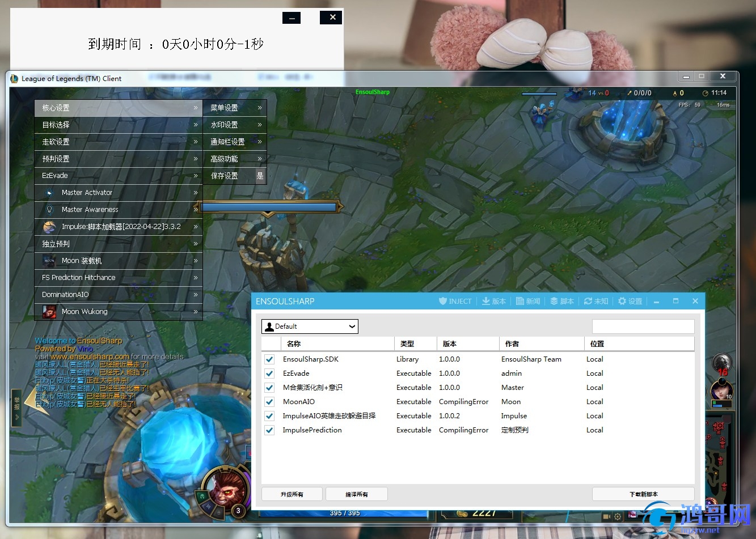Switch to the 脚本 scripts tab
Screen dimensions: 756x539
562,301
